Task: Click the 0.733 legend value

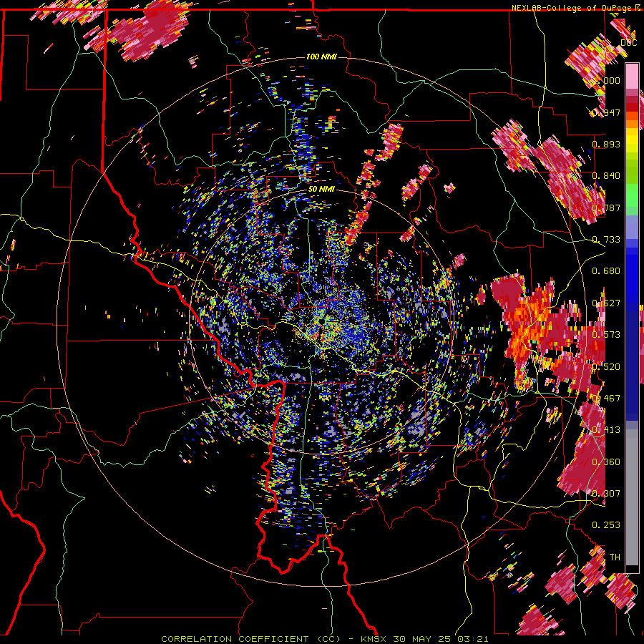Action: coord(606,240)
